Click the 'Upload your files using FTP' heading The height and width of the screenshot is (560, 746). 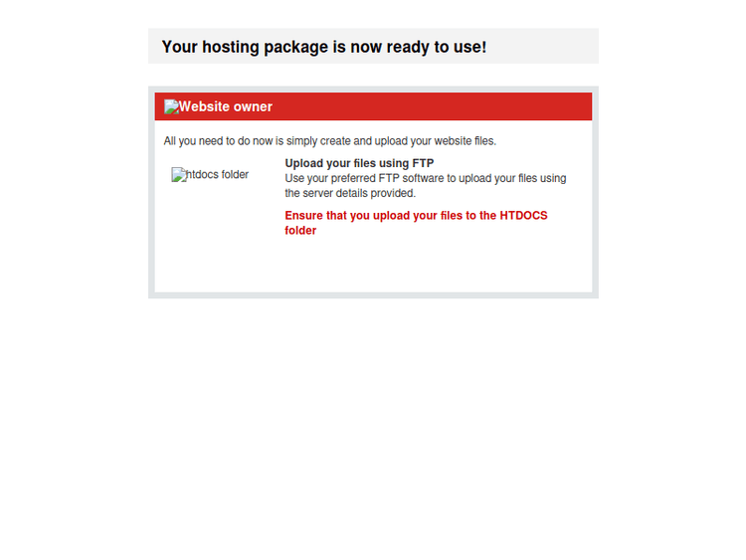359,163
